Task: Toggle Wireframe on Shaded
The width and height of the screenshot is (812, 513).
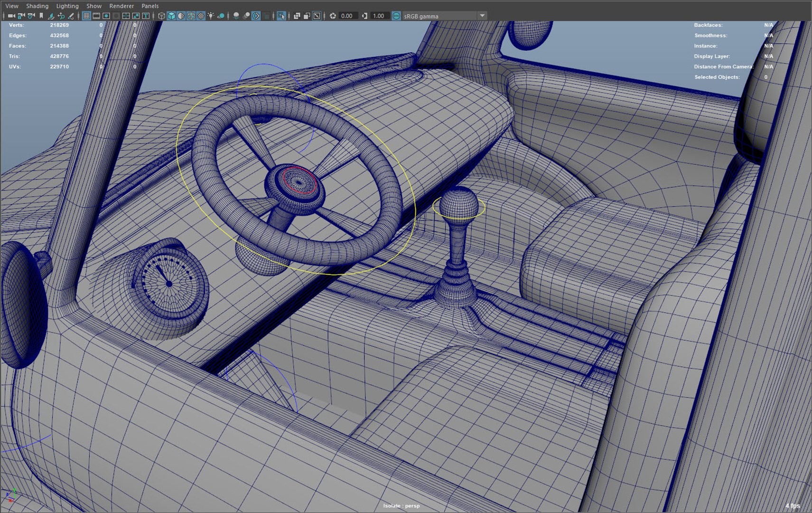Action: click(x=191, y=16)
